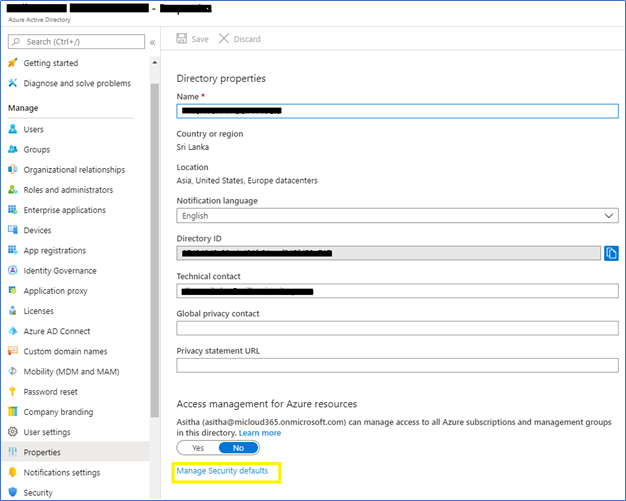Click the Notifications settings bell icon

[13, 472]
